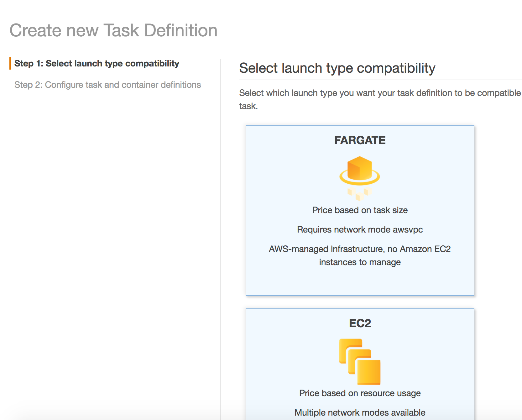This screenshot has width=522, height=420.
Task: Click 'Multiple network modes available' text
Action: (x=360, y=412)
